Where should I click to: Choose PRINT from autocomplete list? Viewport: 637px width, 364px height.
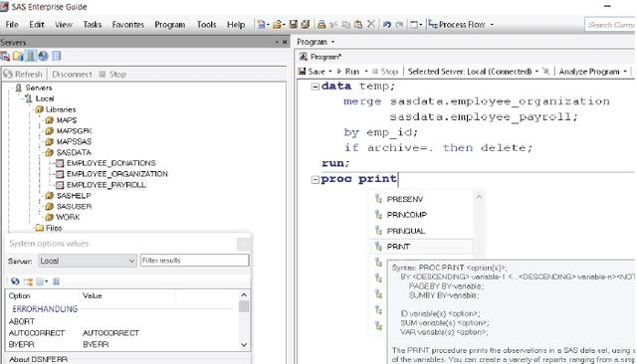point(422,247)
